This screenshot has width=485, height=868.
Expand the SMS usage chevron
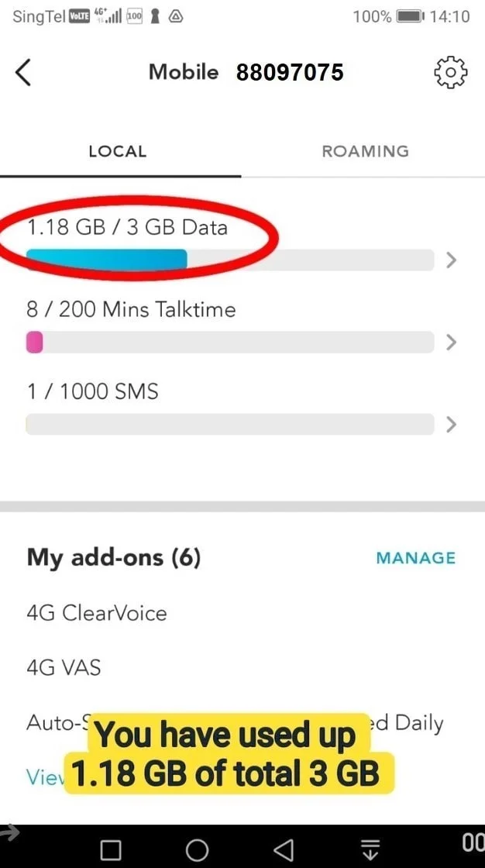[452, 425]
